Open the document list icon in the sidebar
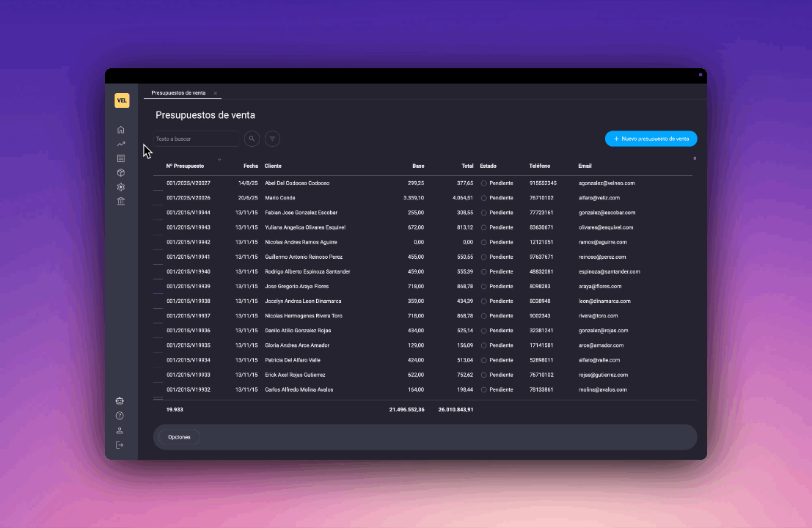The width and height of the screenshot is (812, 528). pos(120,158)
